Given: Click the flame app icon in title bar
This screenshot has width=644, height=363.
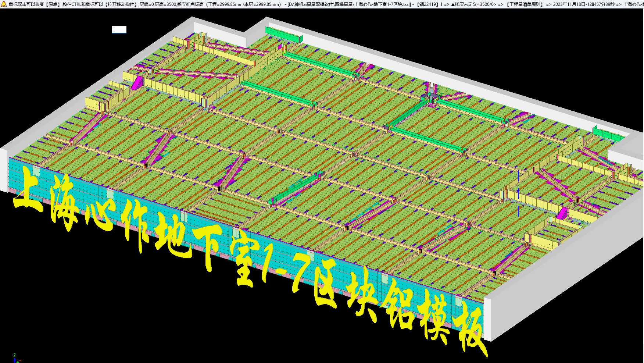Looking at the screenshot, I should pos(4,4).
